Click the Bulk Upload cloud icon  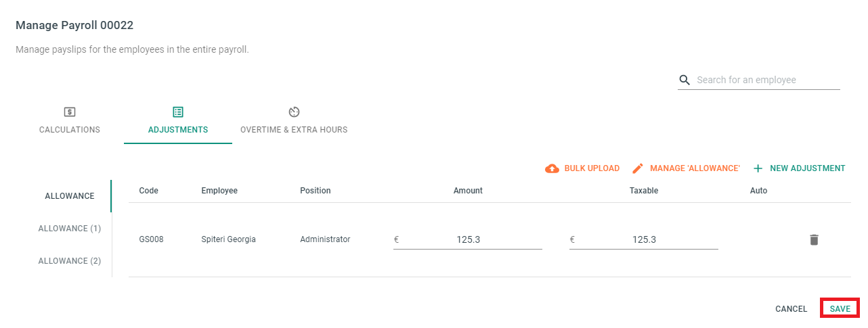point(552,168)
